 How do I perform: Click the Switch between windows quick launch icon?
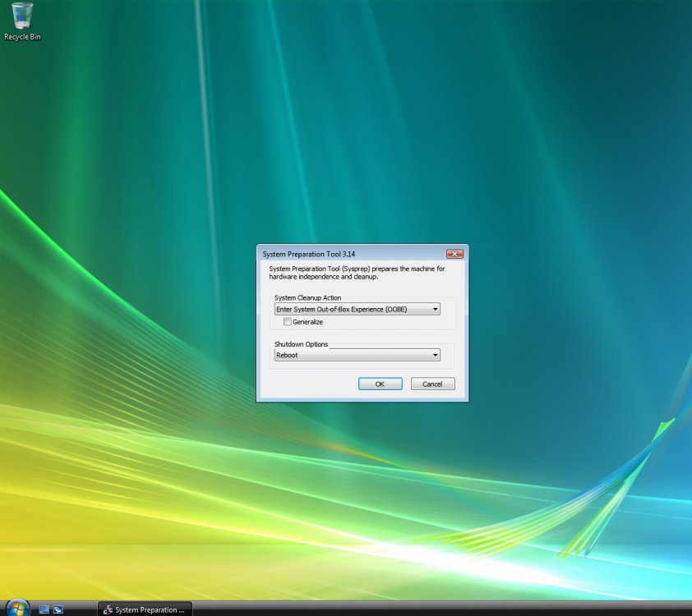coord(58,609)
